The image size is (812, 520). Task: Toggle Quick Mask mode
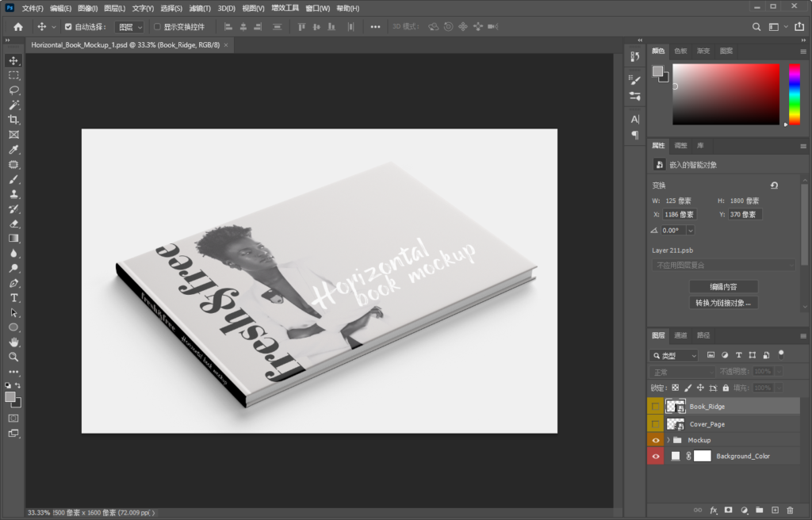point(13,418)
